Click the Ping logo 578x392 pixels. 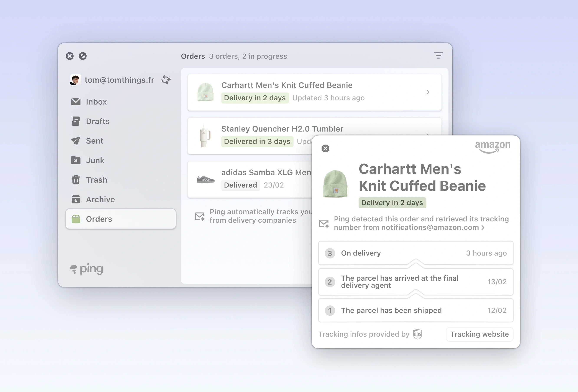click(x=87, y=269)
